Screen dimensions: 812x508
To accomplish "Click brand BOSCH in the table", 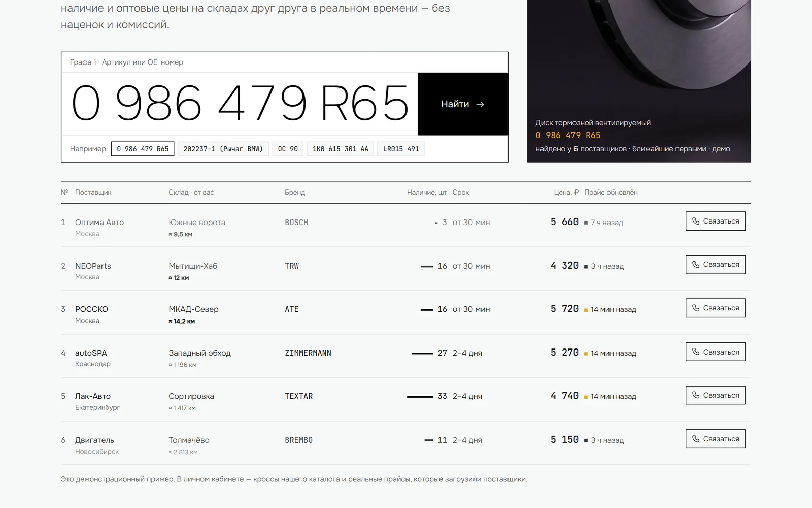I will click(296, 223).
